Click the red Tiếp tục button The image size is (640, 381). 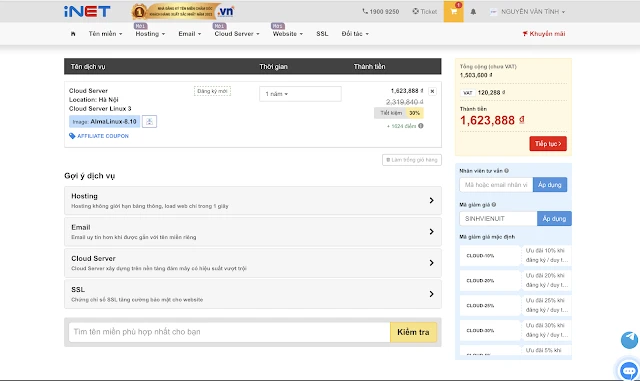[x=548, y=144]
